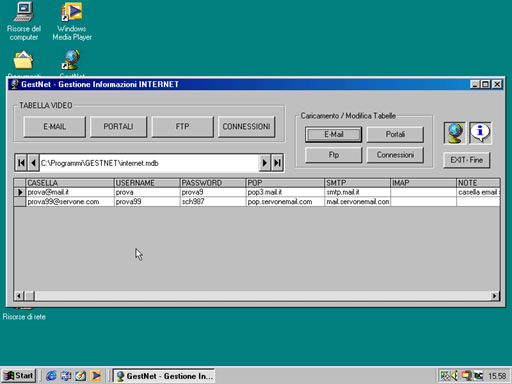Open Media Player quick launch icon
Screen dimensions: 512x384
pyautogui.click(x=95, y=376)
